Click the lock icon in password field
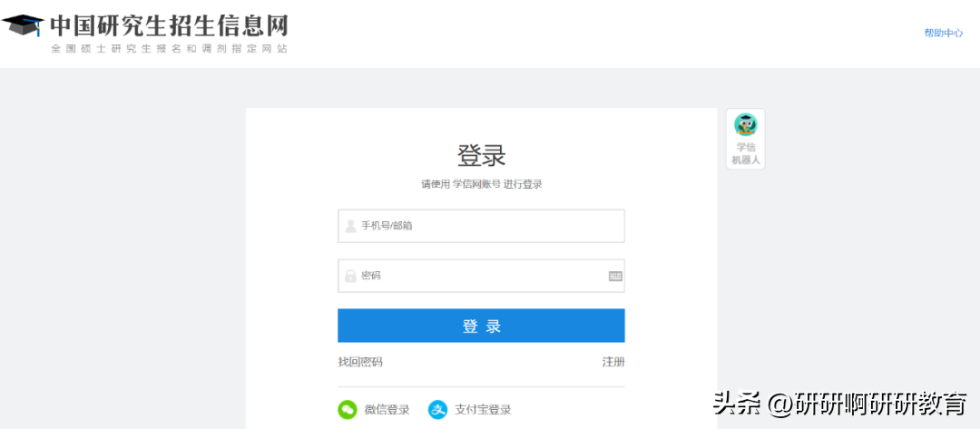This screenshot has width=980, height=429. point(350,276)
